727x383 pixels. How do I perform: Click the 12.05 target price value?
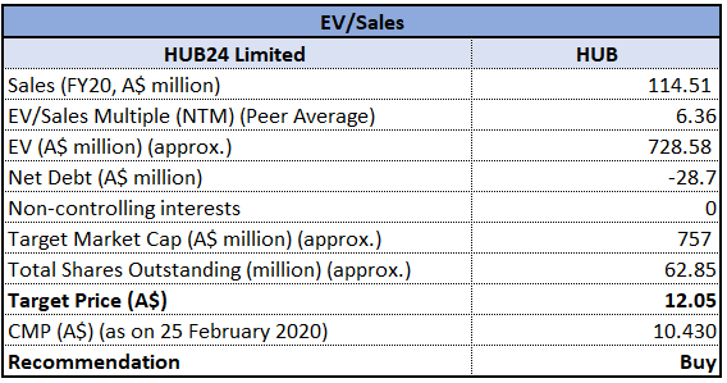(x=690, y=300)
